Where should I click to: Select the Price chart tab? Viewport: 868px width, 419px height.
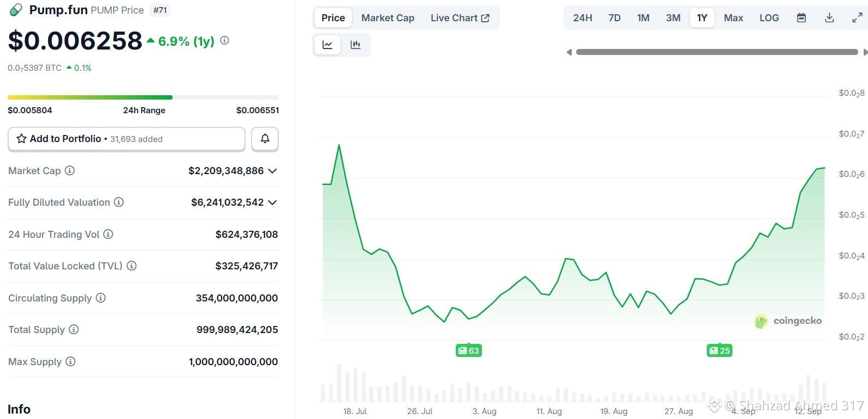coord(333,18)
